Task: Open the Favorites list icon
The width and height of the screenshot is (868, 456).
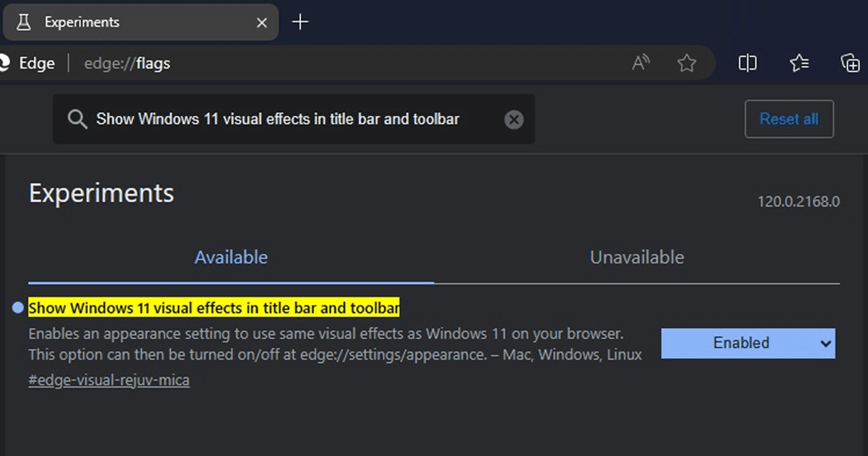Action: 799,63
